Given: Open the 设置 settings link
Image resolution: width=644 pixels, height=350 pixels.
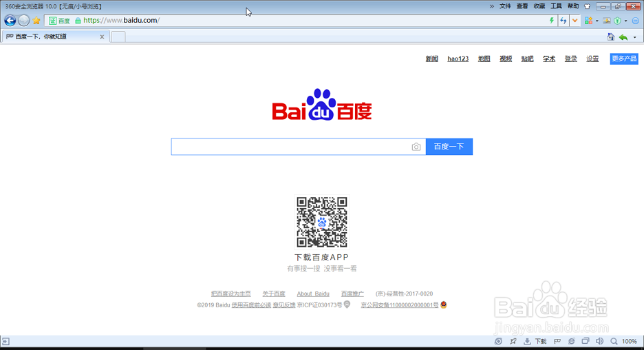Looking at the screenshot, I should (592, 59).
